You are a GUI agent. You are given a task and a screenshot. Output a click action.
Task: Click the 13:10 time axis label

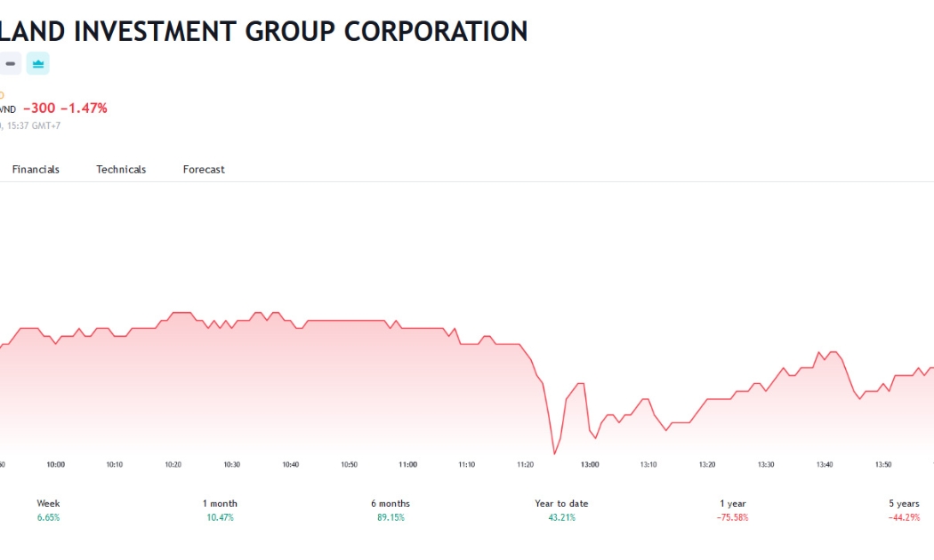click(x=648, y=465)
